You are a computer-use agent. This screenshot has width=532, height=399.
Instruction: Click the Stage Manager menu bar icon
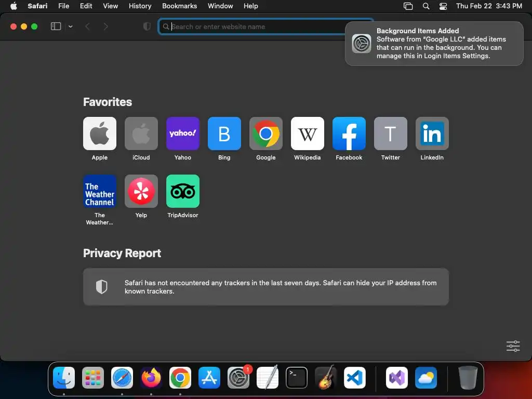pos(408,6)
